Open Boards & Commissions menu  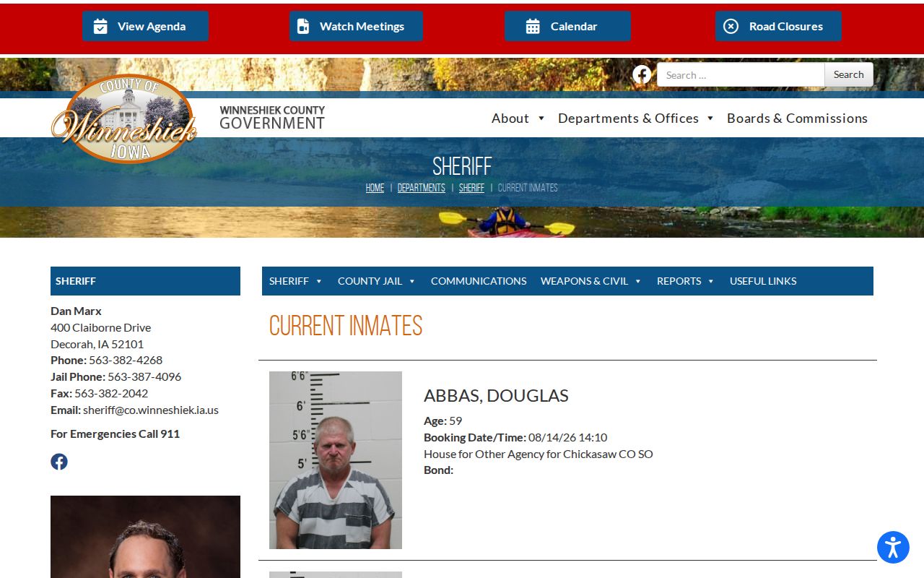pos(797,118)
